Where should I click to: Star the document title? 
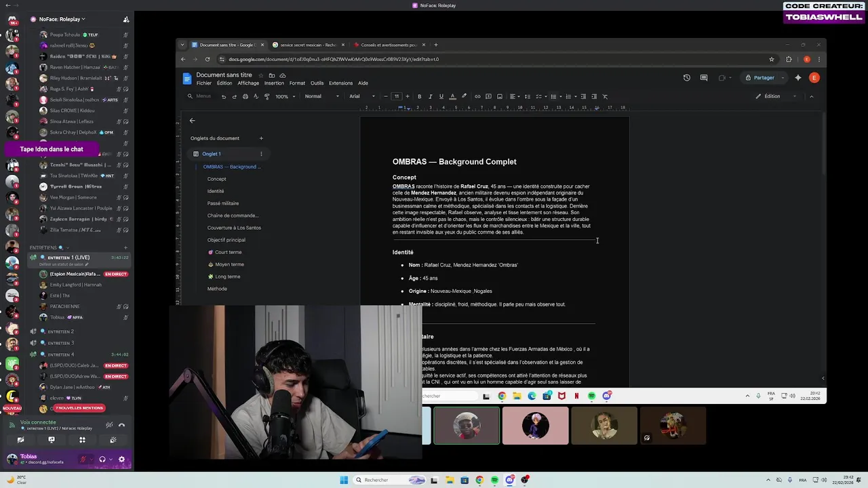[x=260, y=75]
